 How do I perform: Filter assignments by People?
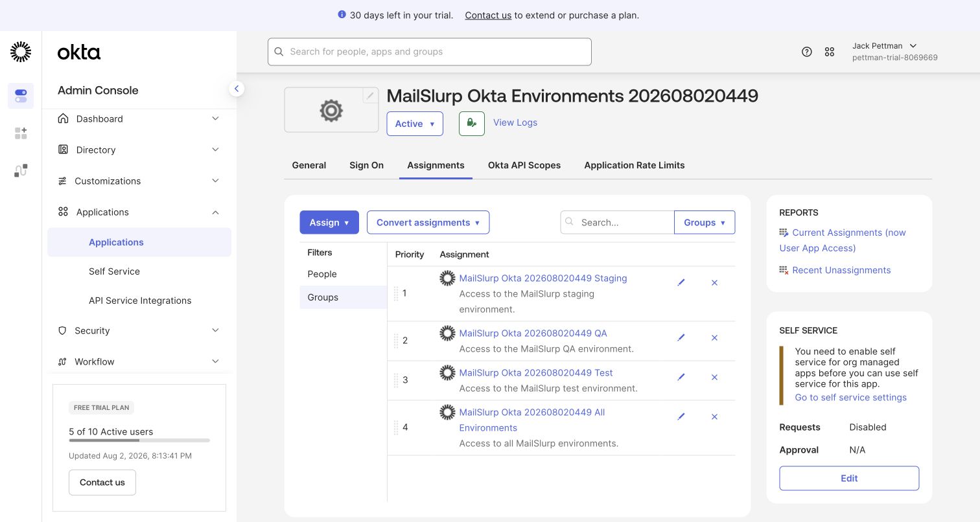tap(343, 274)
